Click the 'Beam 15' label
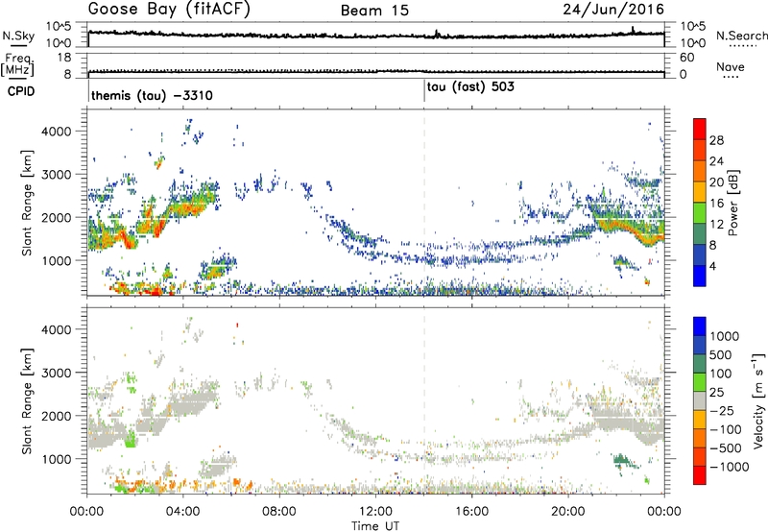The width and height of the screenshot is (768, 532). pyautogui.click(x=374, y=11)
